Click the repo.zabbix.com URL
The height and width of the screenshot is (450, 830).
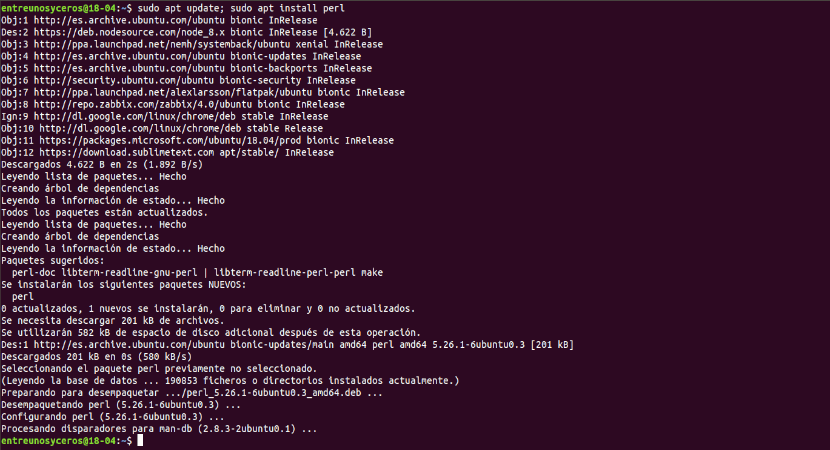(143, 104)
